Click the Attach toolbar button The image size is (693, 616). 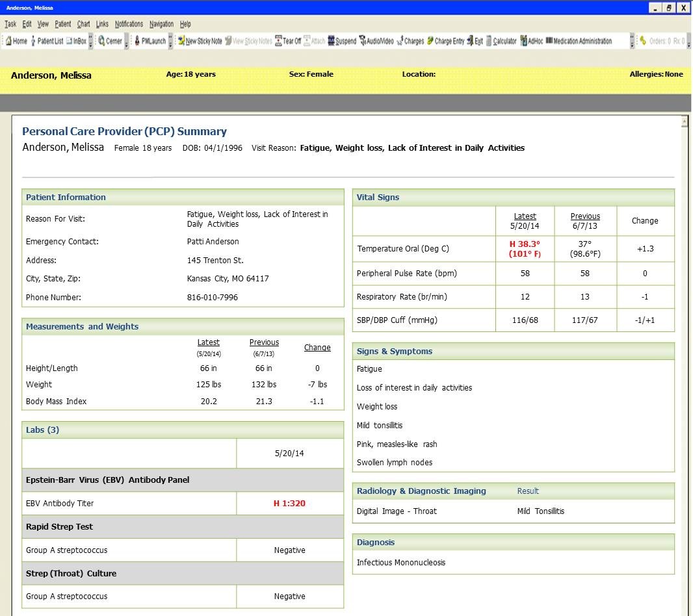coord(314,41)
